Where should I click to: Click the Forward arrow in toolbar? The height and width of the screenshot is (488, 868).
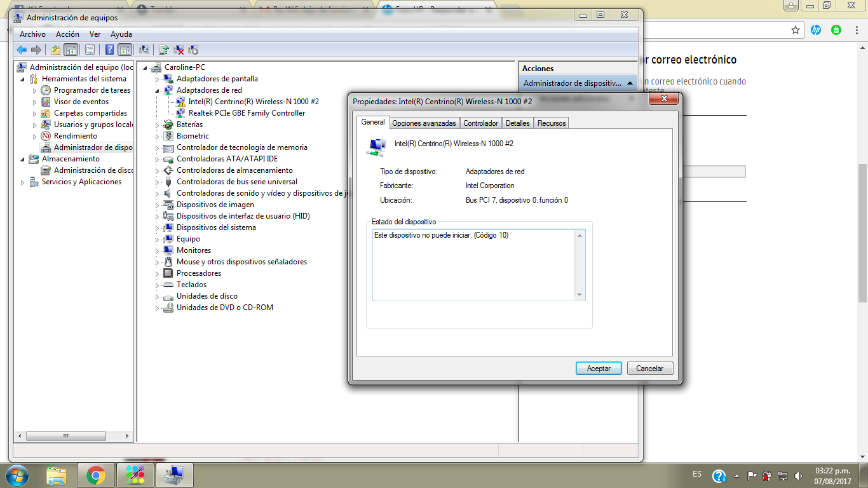pos(36,50)
